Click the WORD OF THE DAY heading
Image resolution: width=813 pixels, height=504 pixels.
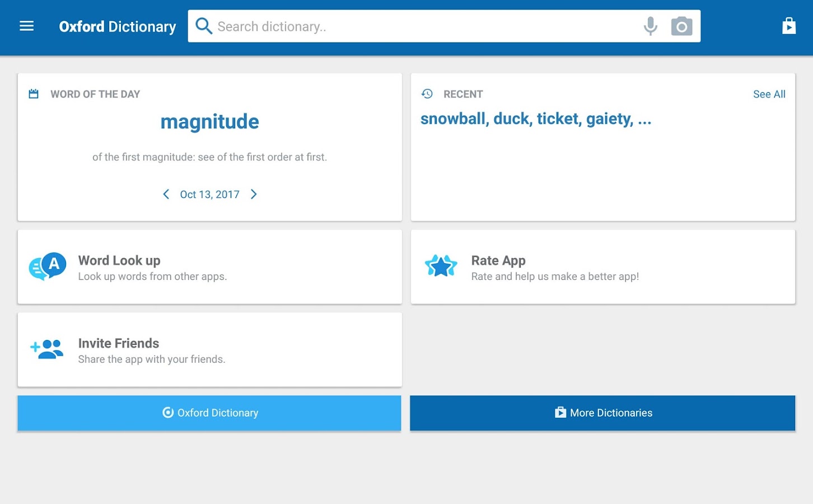[95, 94]
